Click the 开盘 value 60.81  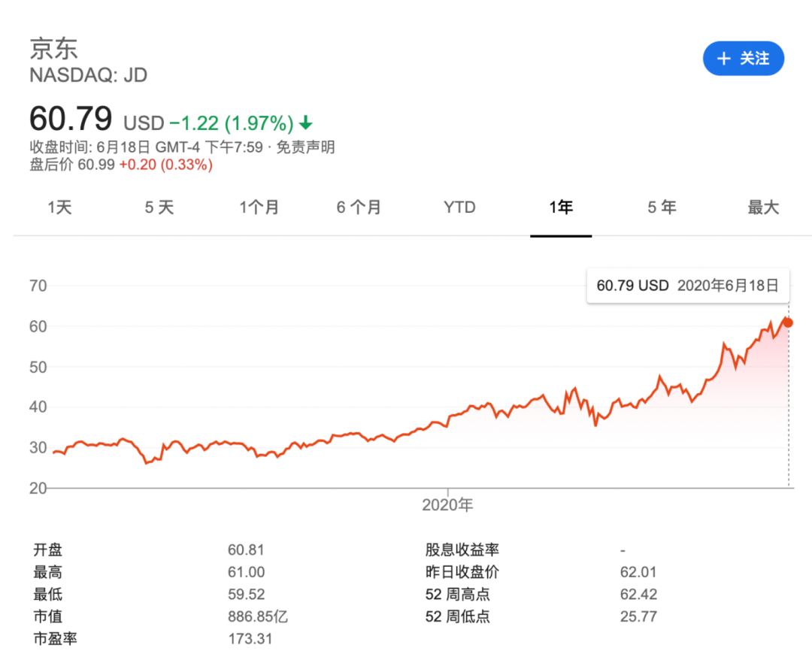[x=246, y=549]
